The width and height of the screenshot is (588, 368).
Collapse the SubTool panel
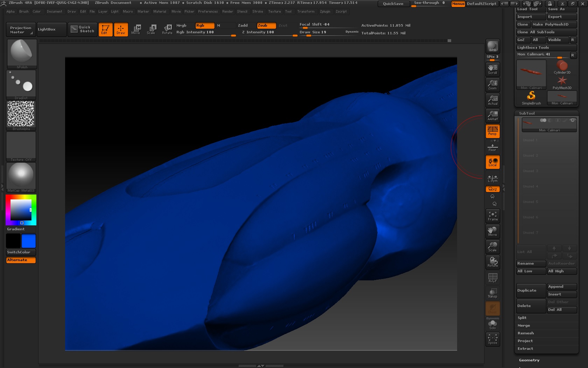(x=527, y=113)
